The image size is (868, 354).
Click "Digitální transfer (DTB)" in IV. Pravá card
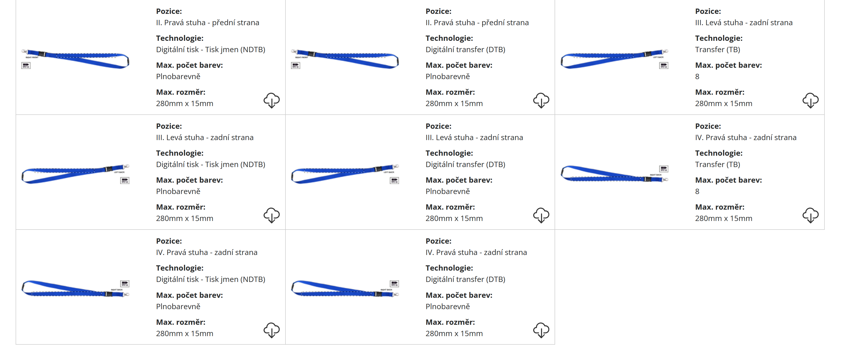pyautogui.click(x=465, y=279)
